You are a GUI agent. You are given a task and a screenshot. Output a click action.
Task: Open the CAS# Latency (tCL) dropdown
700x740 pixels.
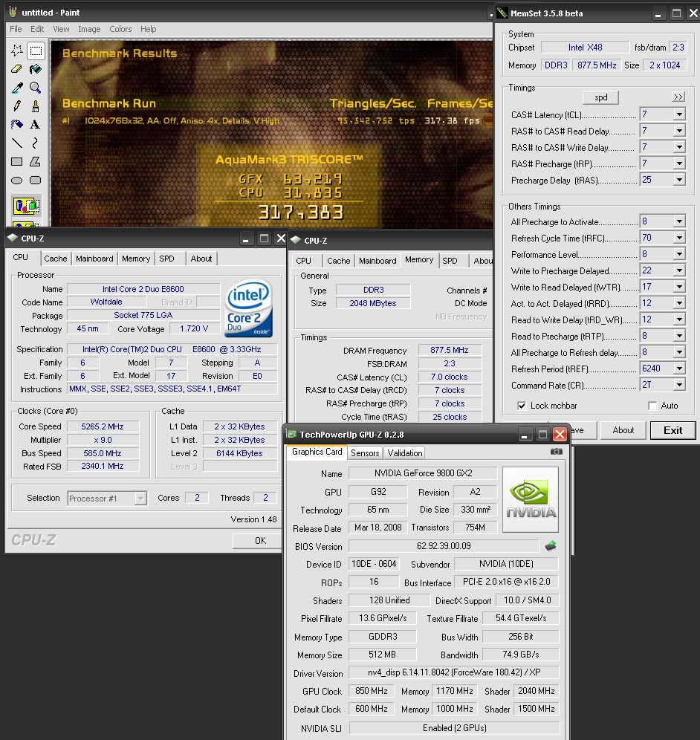click(x=678, y=114)
